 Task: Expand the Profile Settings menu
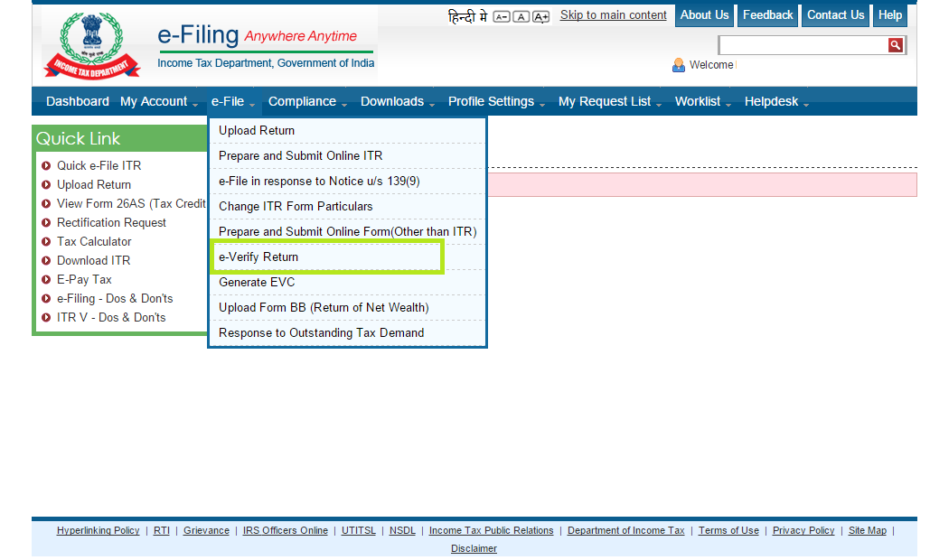pyautogui.click(x=496, y=101)
